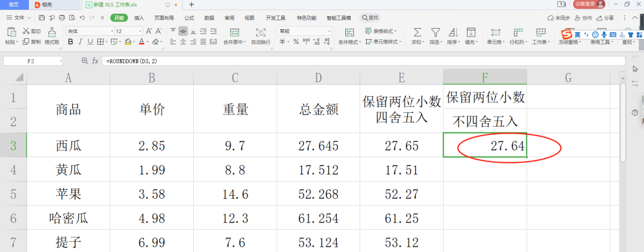This screenshot has width=644, height=252.
Task: Click the yellow fill color swatch button
Action: [128, 42]
